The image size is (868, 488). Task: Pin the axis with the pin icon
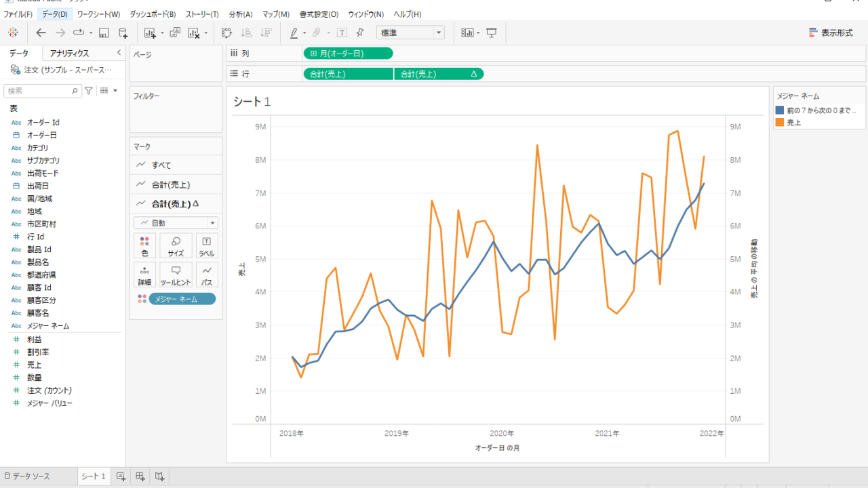(x=360, y=33)
